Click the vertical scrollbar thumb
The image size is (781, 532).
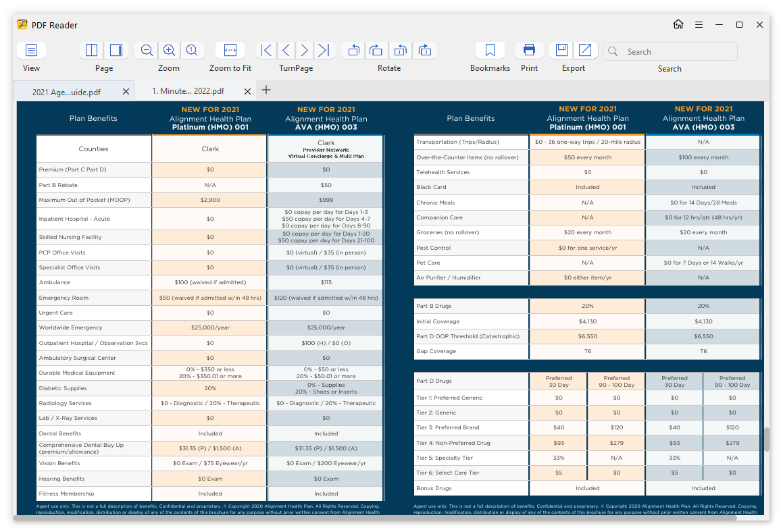click(x=767, y=440)
